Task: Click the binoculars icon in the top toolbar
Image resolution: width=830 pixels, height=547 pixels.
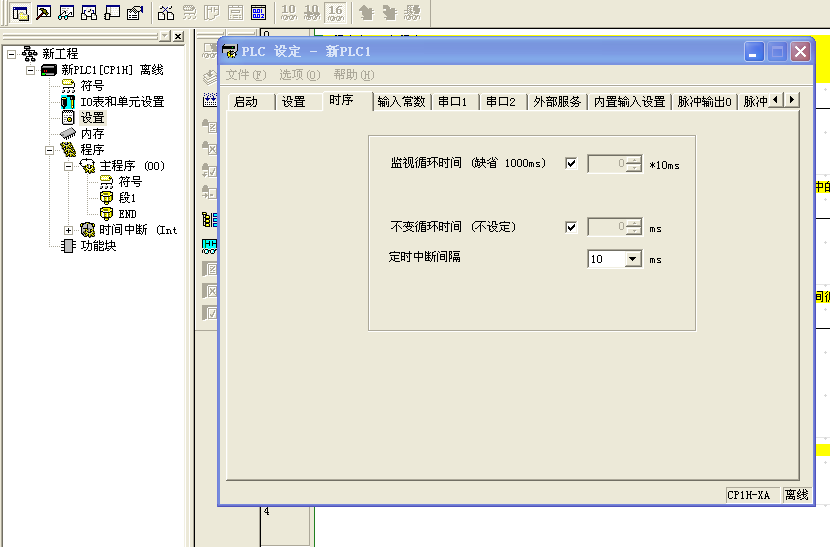Action: click(166, 13)
